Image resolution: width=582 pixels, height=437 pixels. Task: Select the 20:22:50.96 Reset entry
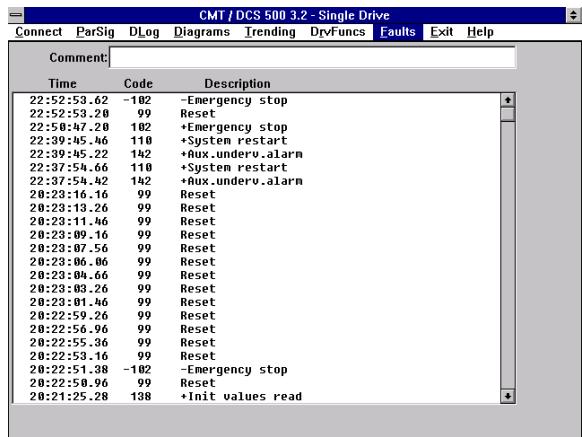256,383
